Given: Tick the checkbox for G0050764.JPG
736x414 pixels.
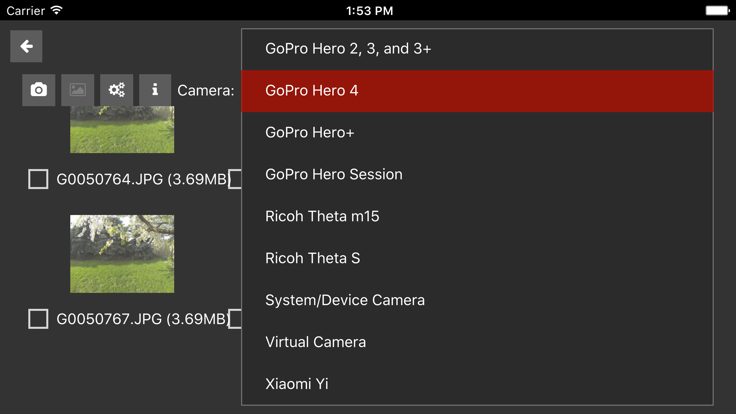Looking at the screenshot, I should [38, 179].
